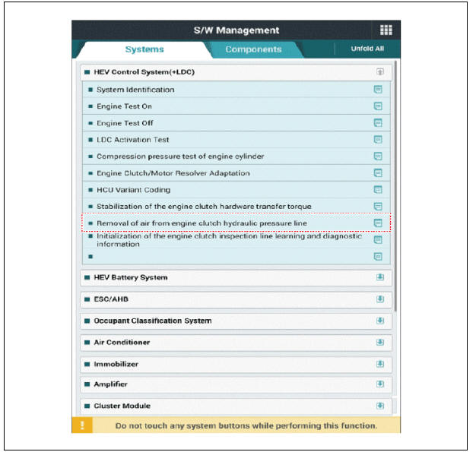Click the ESC/AHB label
This screenshot has width=476, height=452.
point(111,299)
